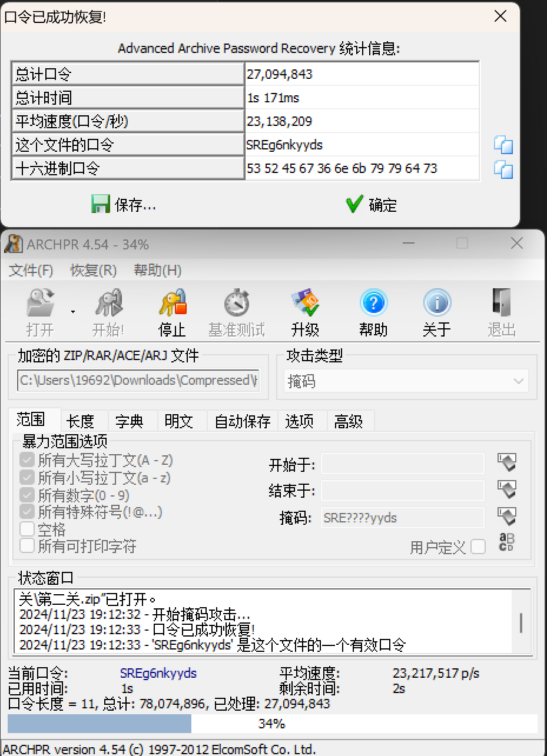Click the icon beside the 掩码 field

[x=507, y=517]
